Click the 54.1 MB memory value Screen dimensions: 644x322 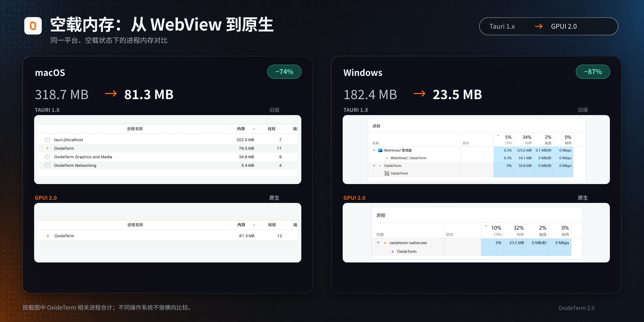[x=525, y=158]
